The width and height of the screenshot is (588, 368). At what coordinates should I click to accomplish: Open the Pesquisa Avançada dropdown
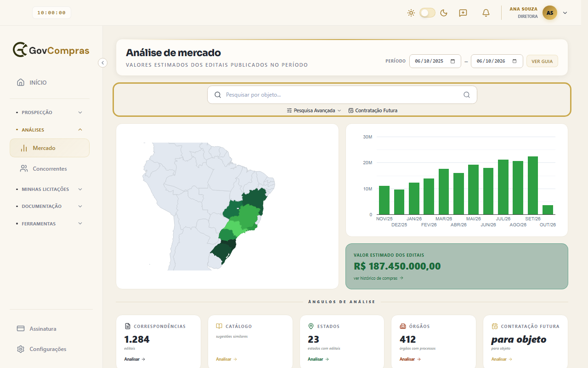pyautogui.click(x=314, y=110)
